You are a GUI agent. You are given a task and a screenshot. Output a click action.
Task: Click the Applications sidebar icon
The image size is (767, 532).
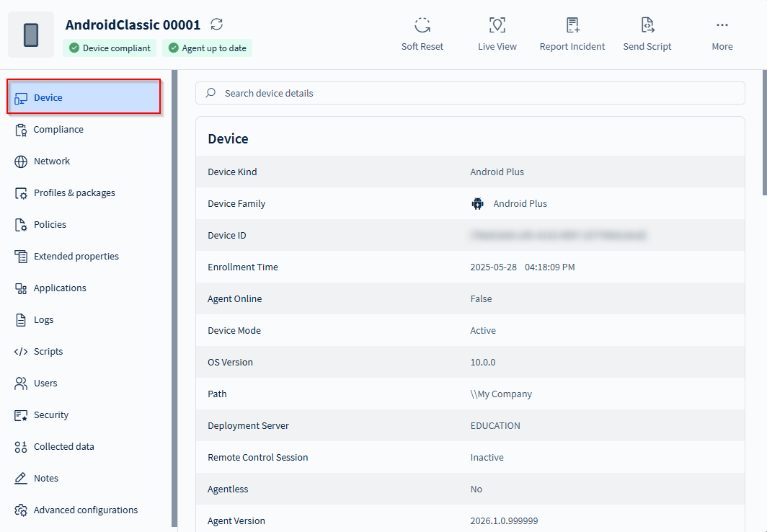(21, 288)
